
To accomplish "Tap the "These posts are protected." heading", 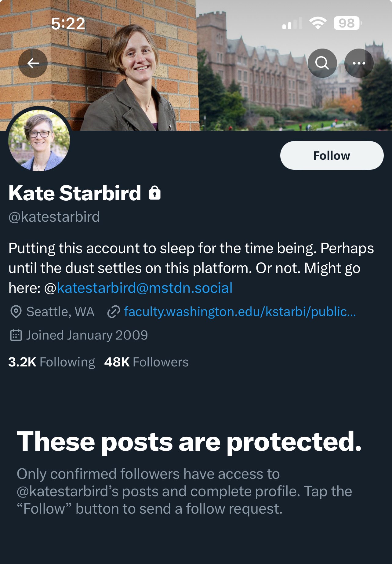I will pyautogui.click(x=189, y=442).
